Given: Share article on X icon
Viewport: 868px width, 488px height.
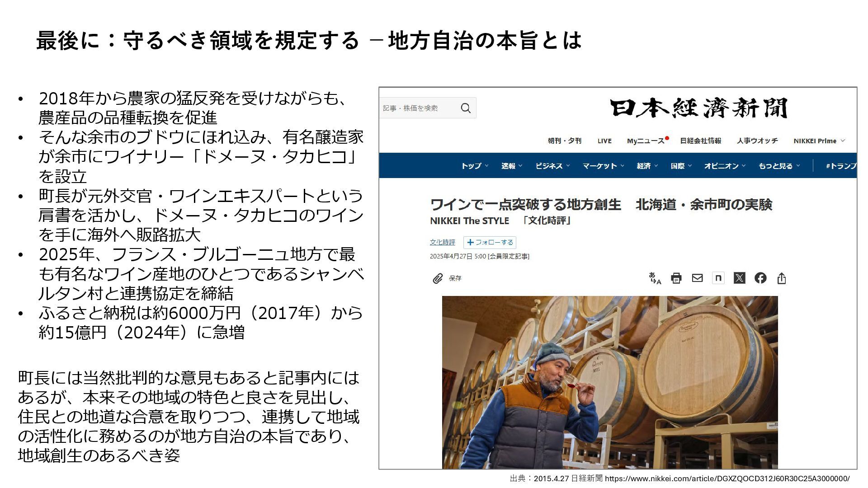Looking at the screenshot, I should pos(740,278).
